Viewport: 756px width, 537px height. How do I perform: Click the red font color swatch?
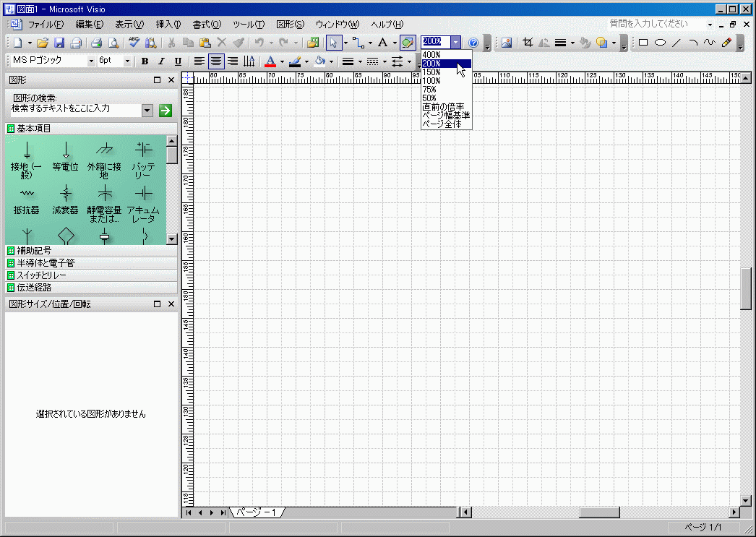coord(270,61)
